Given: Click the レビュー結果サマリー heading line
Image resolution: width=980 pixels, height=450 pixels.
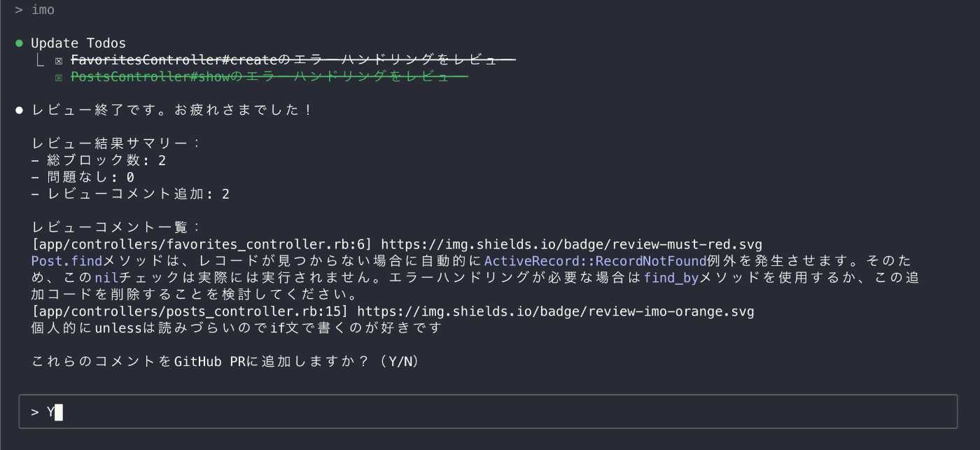Looking at the screenshot, I should [x=116, y=143].
